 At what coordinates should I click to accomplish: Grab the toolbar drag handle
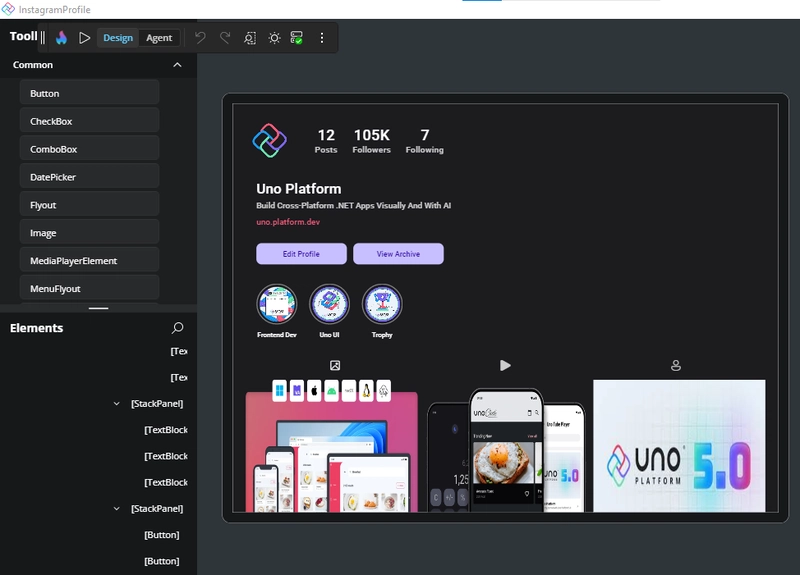pos(43,38)
